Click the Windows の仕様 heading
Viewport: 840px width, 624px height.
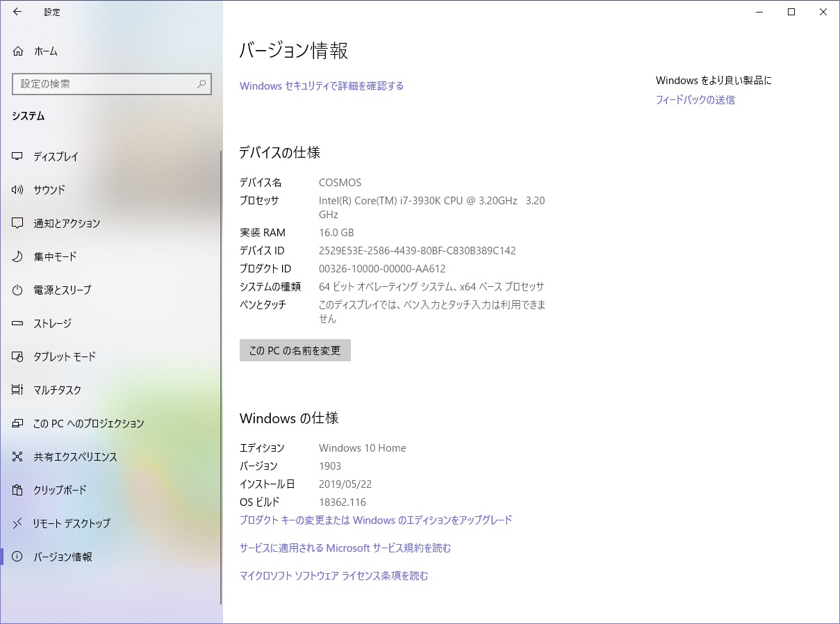289,418
